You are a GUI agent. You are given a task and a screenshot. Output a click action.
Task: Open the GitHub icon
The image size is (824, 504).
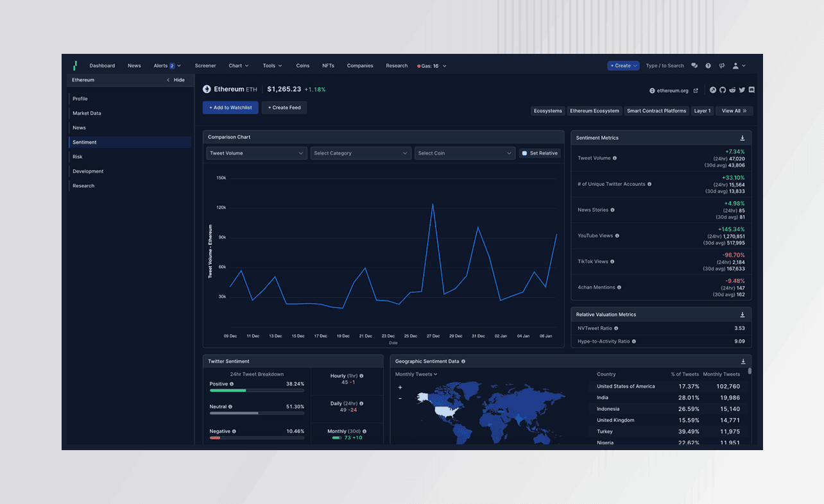[722, 90]
